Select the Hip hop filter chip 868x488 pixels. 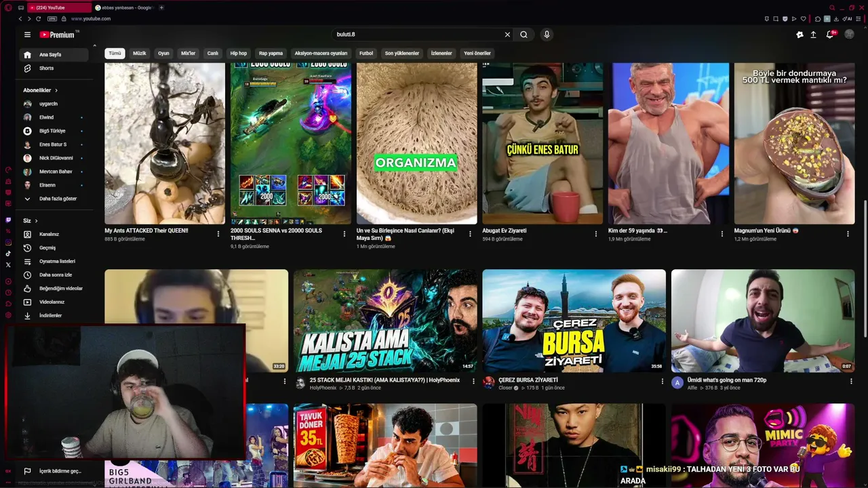click(239, 53)
